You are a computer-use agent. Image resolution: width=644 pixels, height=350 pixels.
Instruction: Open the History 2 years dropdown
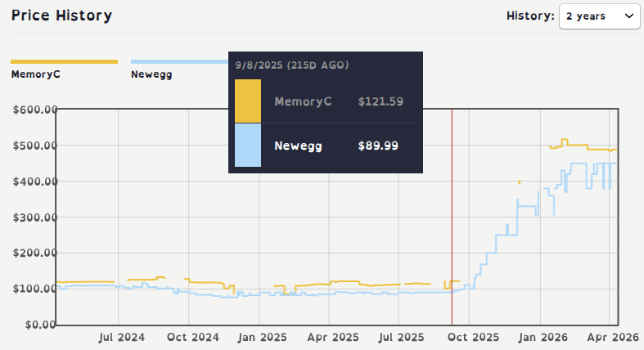[599, 16]
